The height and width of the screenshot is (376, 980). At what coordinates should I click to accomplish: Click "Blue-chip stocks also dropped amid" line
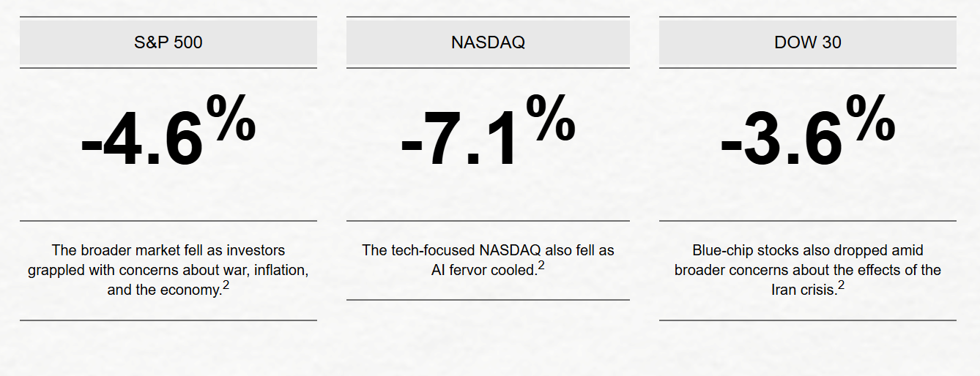[807, 250]
